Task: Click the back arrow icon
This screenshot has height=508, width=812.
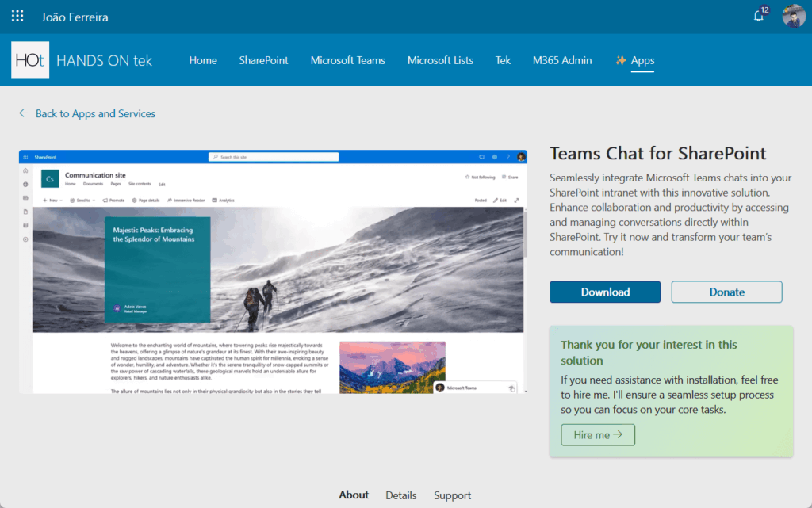Action: (24, 113)
